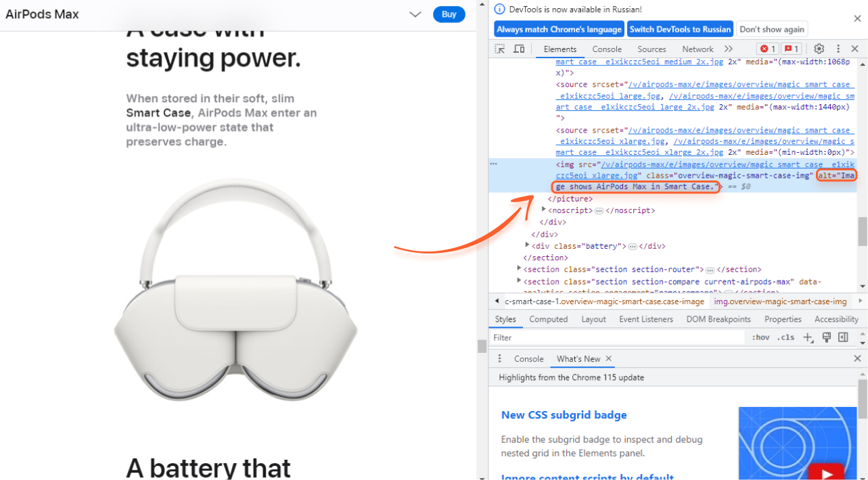868x480 pixels.
Task: Toggle computed styles sidebar icon
Action: [843, 337]
